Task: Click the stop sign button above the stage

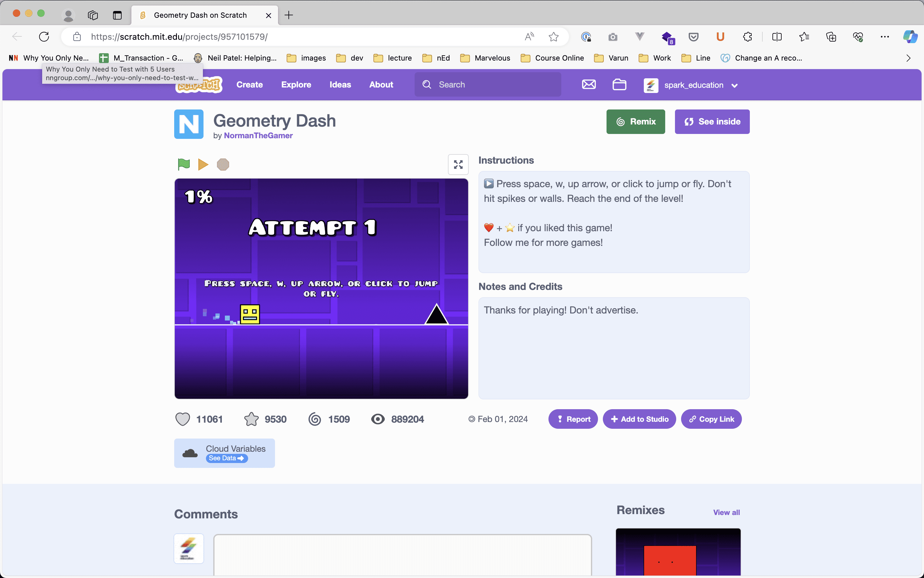Action: point(223,165)
